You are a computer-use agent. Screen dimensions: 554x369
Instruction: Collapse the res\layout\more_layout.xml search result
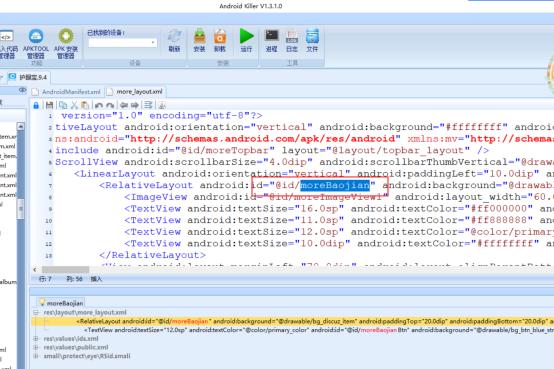coord(36,312)
